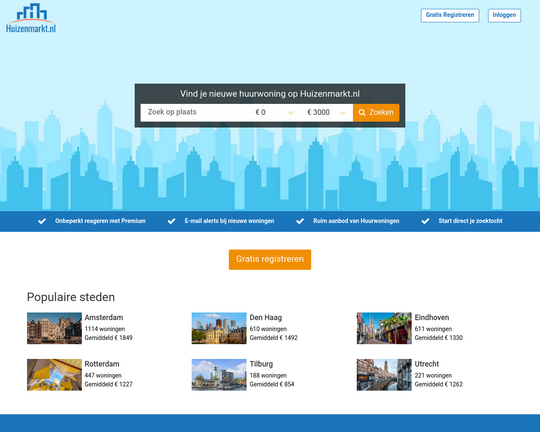The width and height of the screenshot is (540, 432).
Task: Click checkmark beside Start direct je zoektocht
Action: 425,221
